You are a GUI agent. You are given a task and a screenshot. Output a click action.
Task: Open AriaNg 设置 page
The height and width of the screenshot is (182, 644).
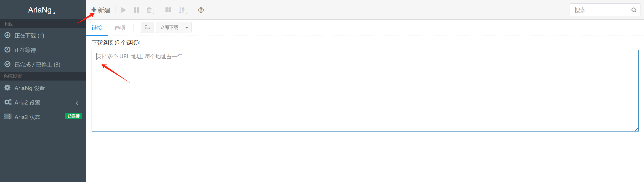30,88
